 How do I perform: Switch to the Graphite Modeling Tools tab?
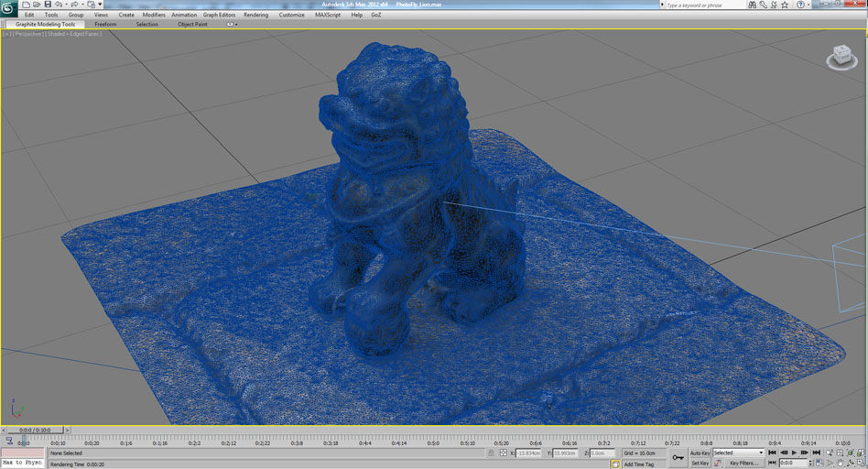point(45,25)
